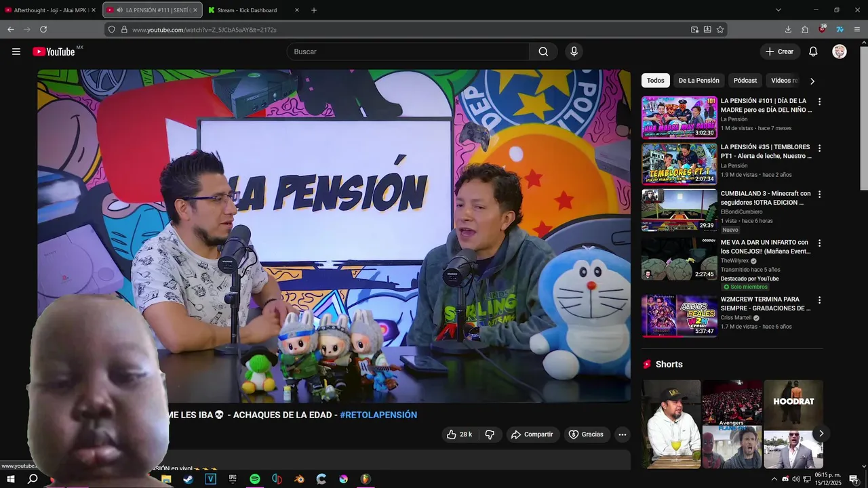This screenshot has width=868, height=488.
Task: Open browser downloads arrow icon
Action: click(788, 29)
